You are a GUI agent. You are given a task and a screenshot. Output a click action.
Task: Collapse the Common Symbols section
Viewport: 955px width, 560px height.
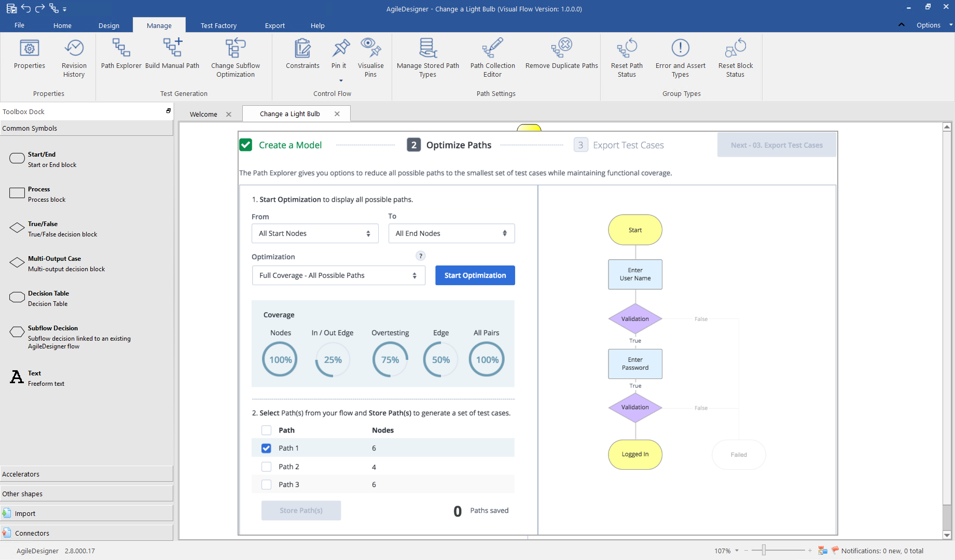(87, 128)
